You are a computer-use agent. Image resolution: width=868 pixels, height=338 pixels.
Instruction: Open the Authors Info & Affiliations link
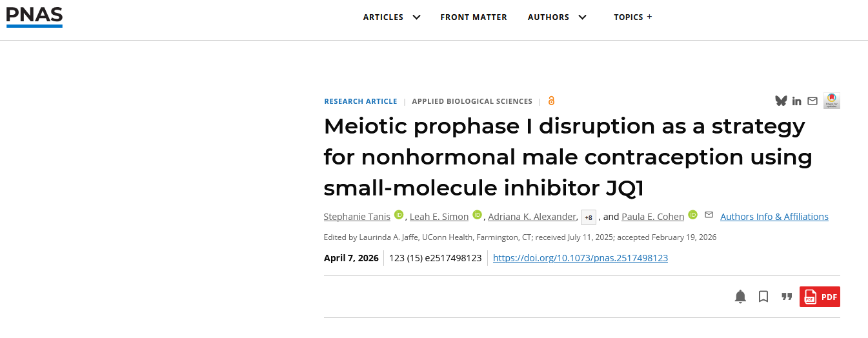(x=774, y=217)
